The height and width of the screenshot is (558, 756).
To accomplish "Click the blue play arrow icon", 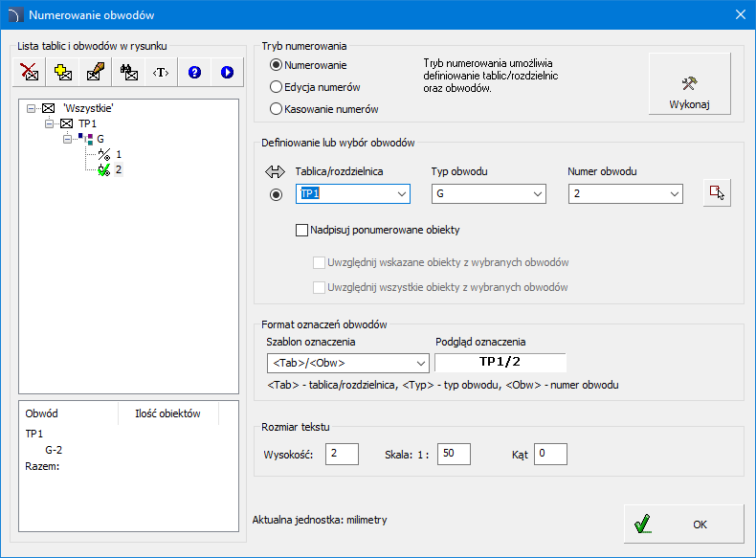I will tap(227, 72).
